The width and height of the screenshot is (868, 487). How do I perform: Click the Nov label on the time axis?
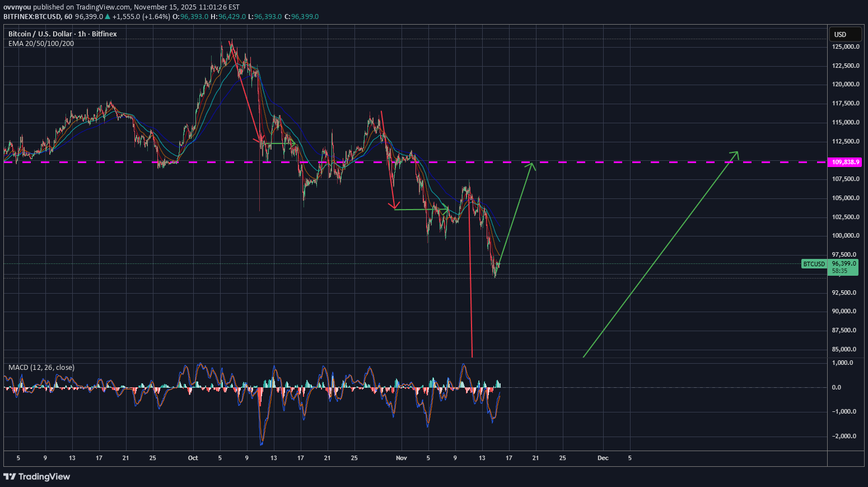coord(401,458)
